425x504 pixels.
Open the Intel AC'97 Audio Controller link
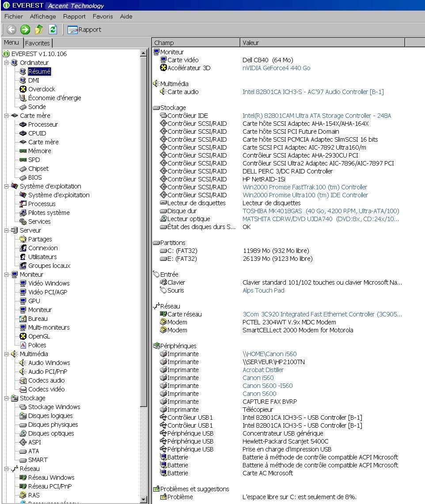pyautogui.click(x=313, y=92)
